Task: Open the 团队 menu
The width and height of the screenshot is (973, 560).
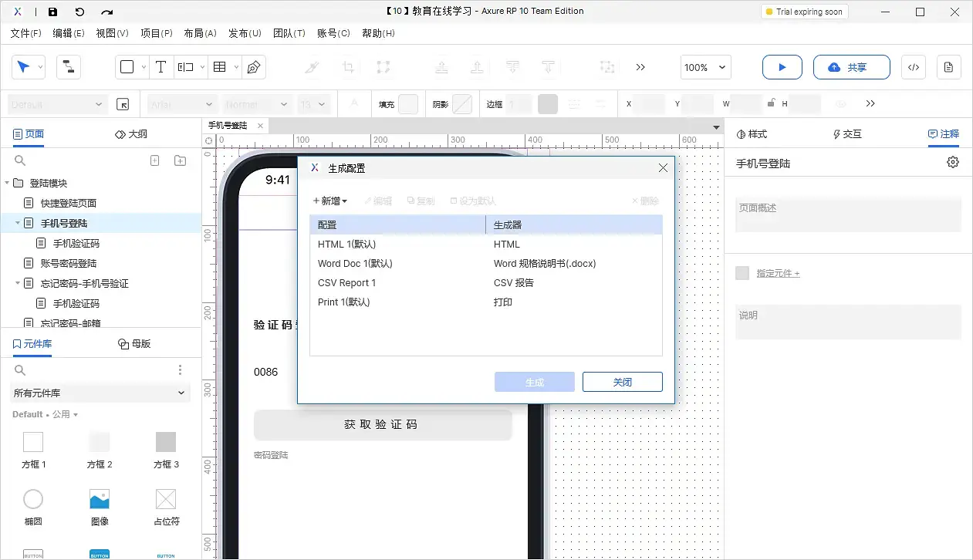Action: coord(289,33)
